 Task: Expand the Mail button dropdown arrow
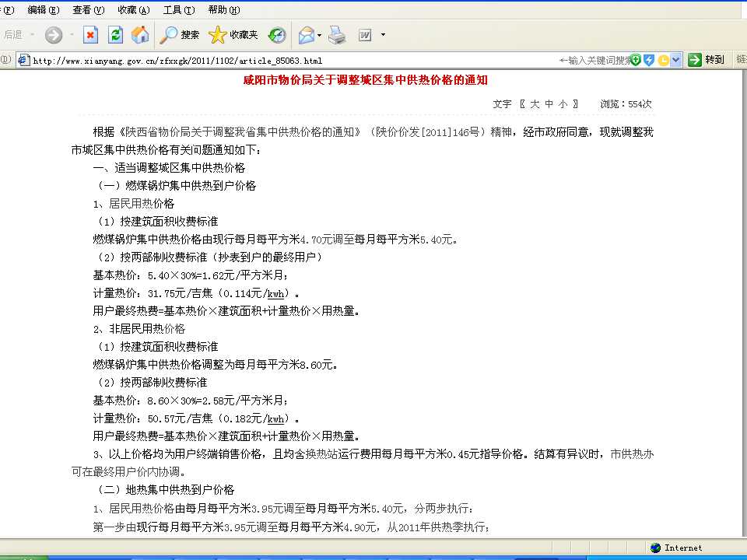point(320,35)
